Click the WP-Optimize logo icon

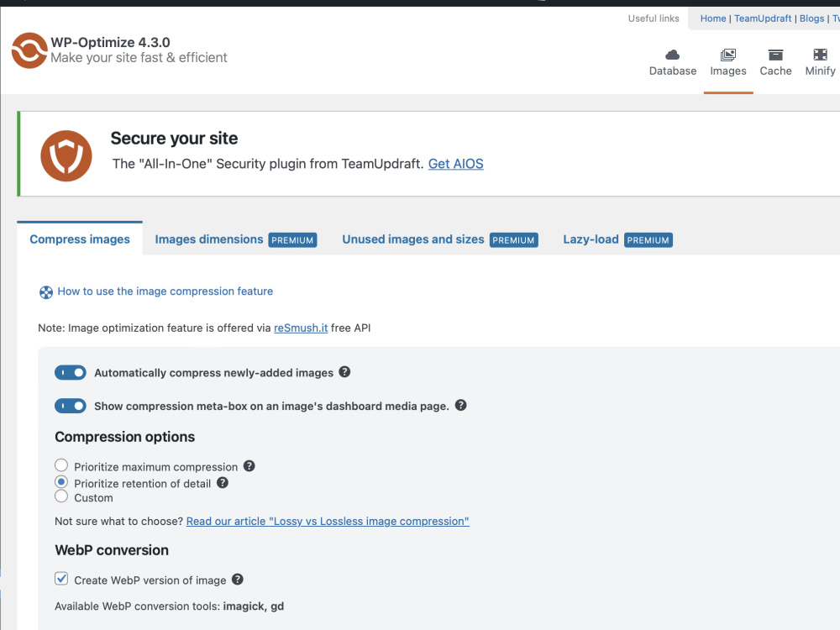point(29,50)
